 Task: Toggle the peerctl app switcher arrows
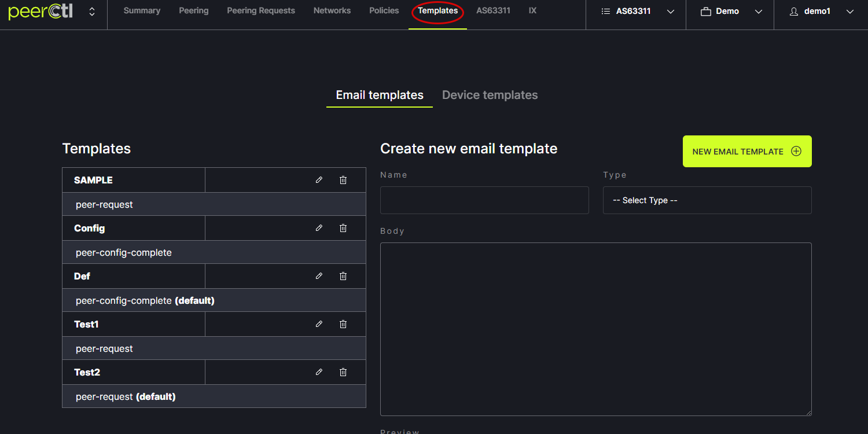coord(92,12)
